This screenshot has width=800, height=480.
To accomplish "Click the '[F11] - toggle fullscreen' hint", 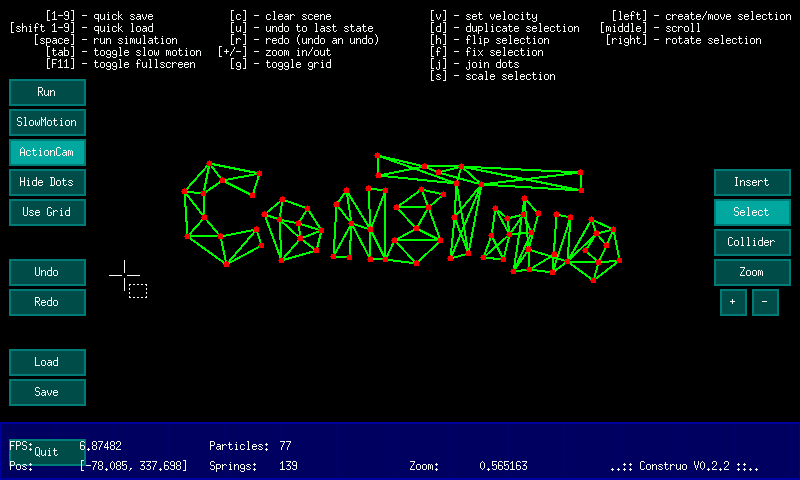I will 120,64.
